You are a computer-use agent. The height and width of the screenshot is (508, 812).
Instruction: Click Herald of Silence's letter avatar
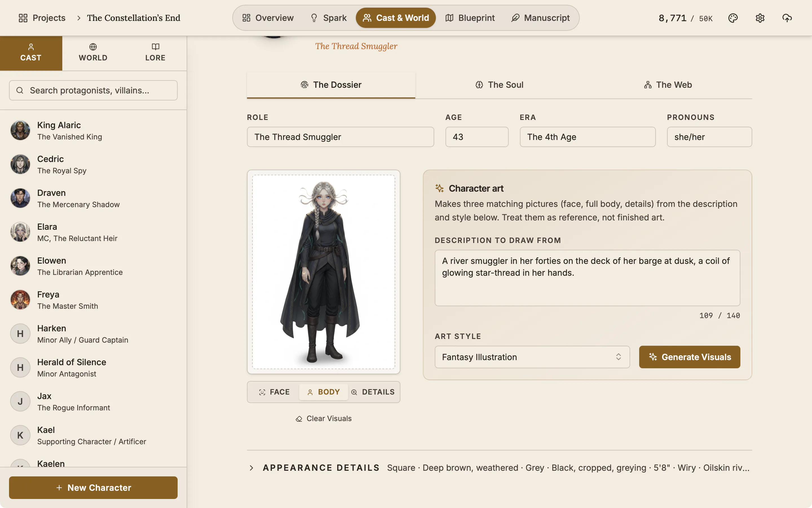(x=20, y=367)
